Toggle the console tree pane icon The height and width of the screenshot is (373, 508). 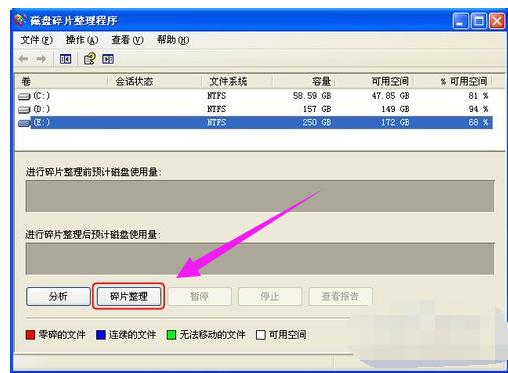tap(65, 59)
